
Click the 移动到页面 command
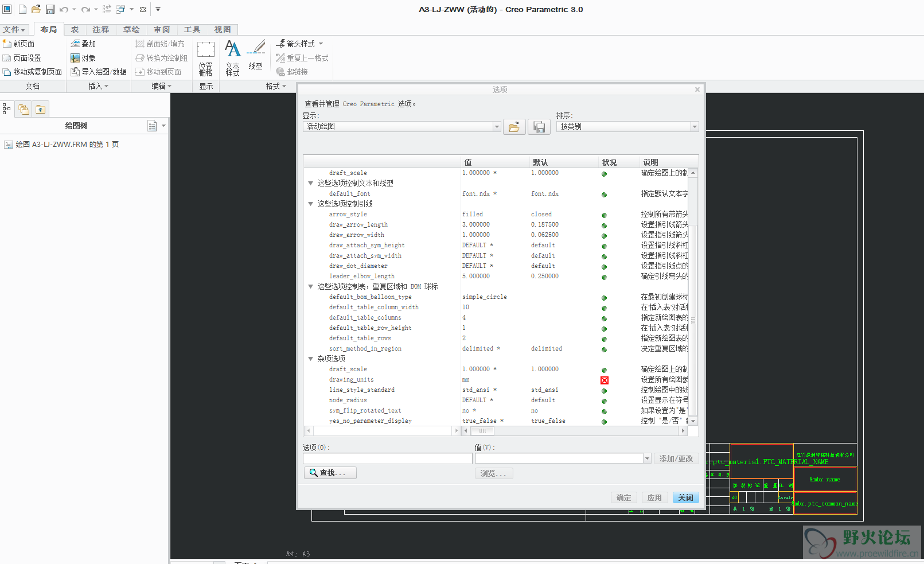158,72
